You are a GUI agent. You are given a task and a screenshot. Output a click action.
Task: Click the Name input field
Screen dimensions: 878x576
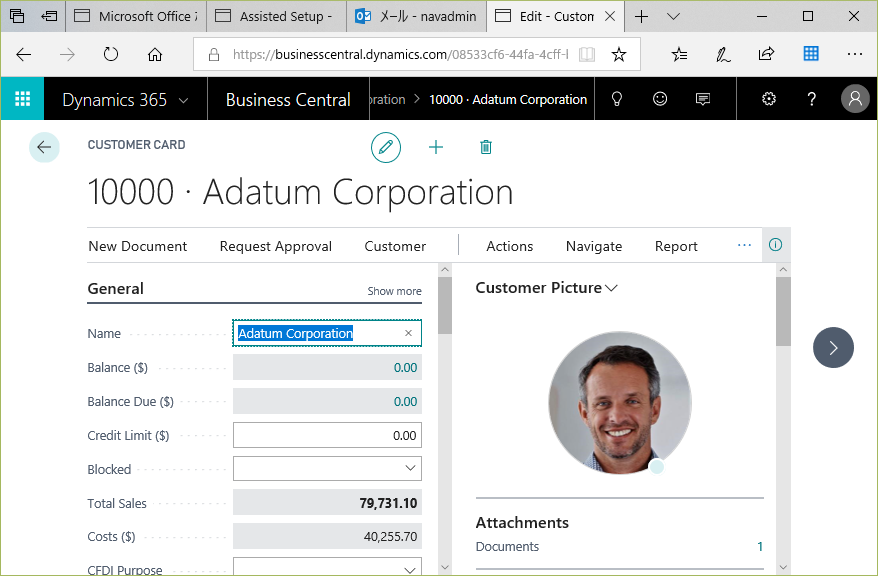point(327,333)
